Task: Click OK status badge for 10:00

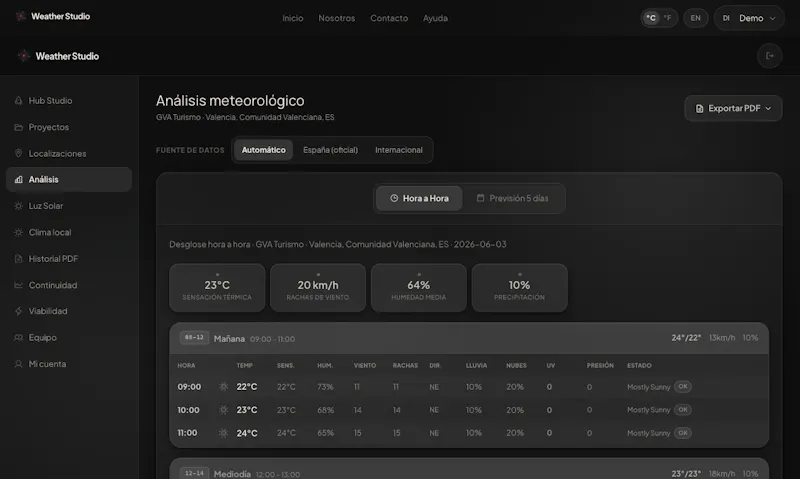Action: pos(683,410)
